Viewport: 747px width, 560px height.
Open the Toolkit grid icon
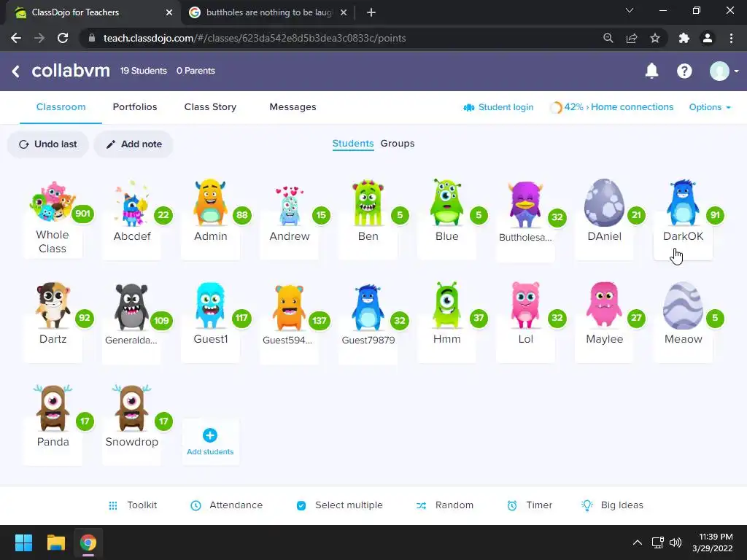pyautogui.click(x=113, y=506)
